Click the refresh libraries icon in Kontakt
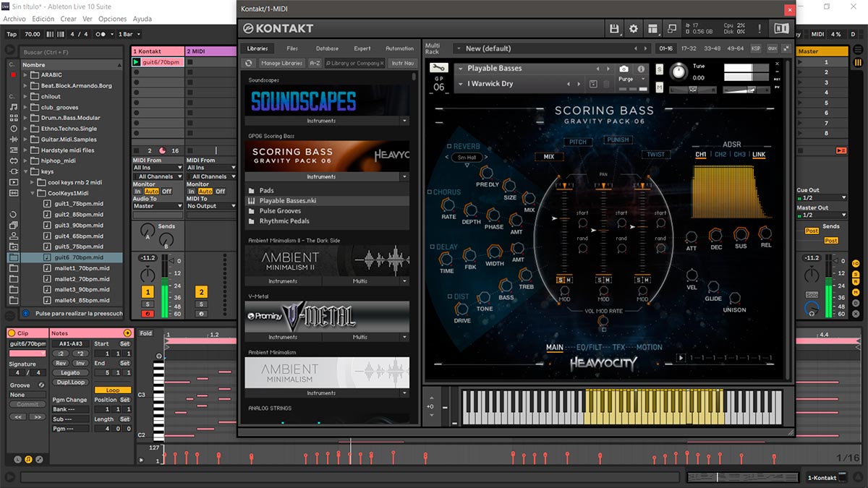 tap(248, 63)
